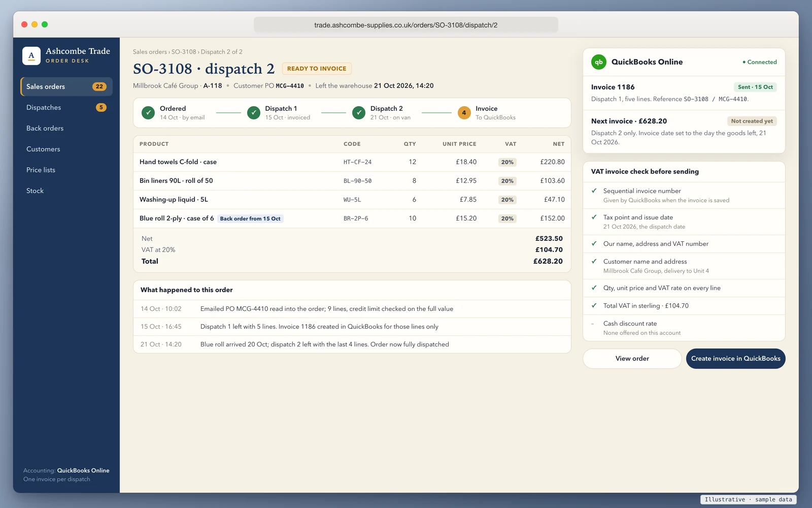This screenshot has width=812, height=508.
Task: Open Back orders in the sidebar
Action: 66,128
